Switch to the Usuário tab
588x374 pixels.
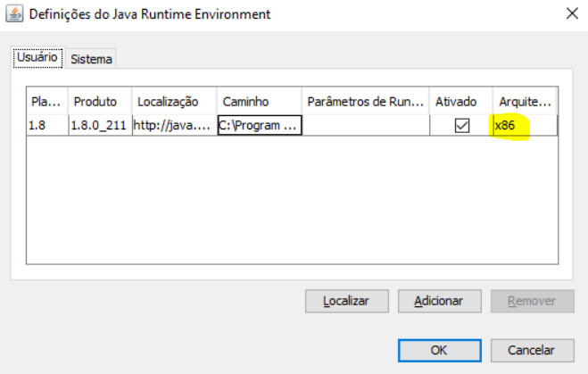point(37,58)
